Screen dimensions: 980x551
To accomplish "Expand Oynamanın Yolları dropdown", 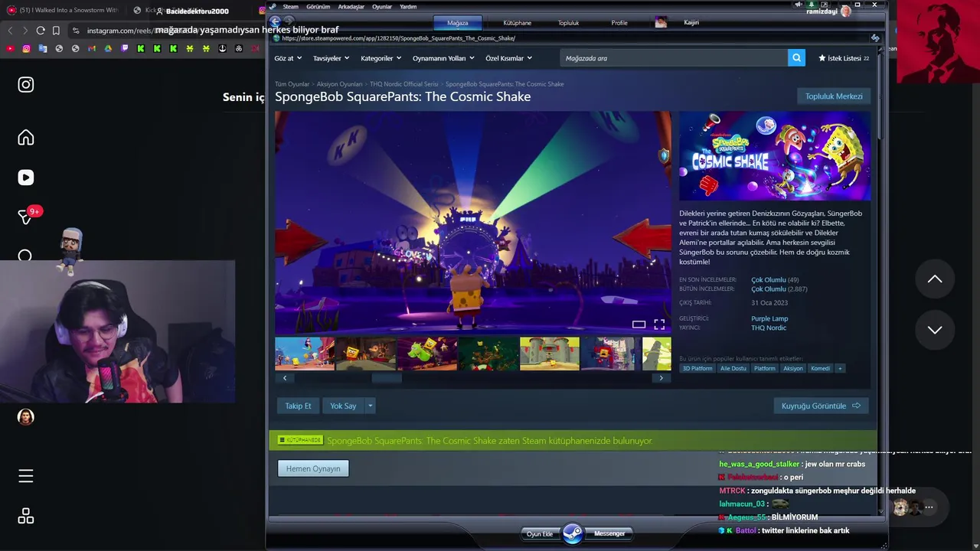I will 443,58.
